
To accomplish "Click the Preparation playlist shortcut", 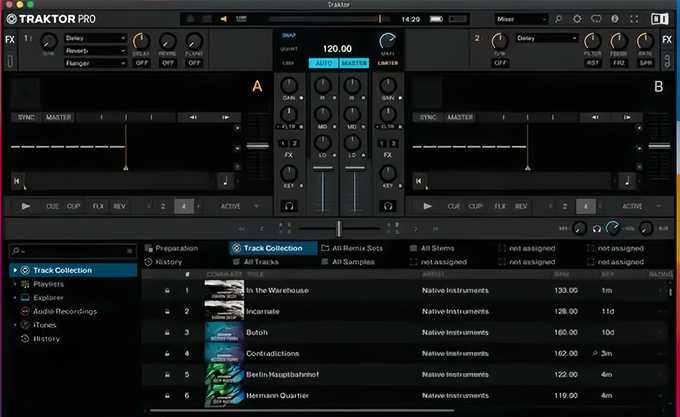I will [176, 248].
